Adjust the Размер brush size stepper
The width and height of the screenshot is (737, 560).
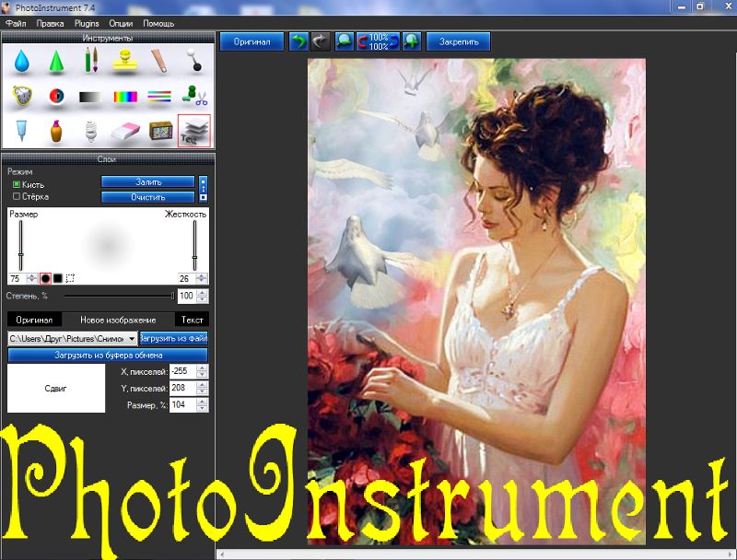pos(31,278)
